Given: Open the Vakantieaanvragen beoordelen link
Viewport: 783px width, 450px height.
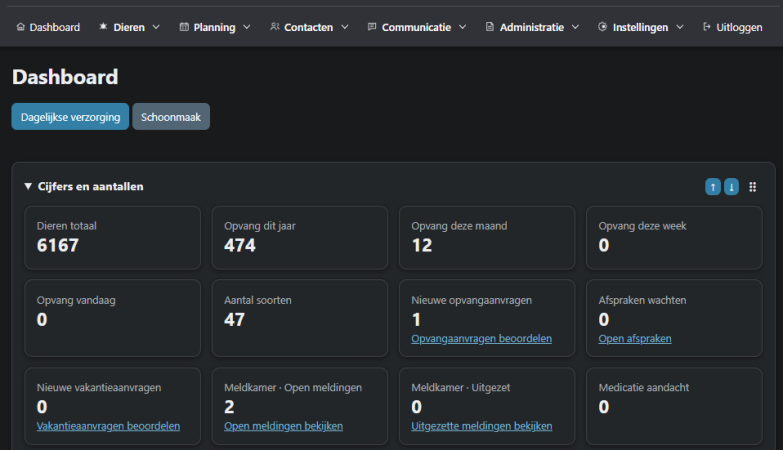Looking at the screenshot, I should coord(108,426).
